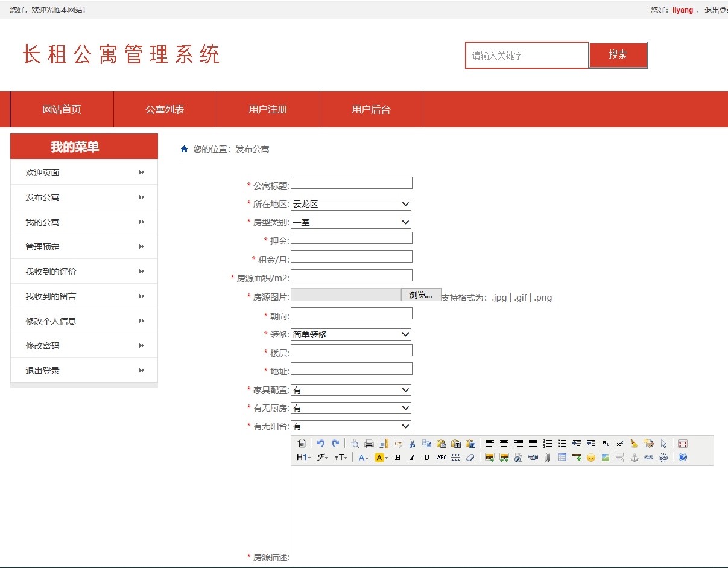Open the 公寓列表 navigation tab
The image size is (728, 568).
[165, 110]
